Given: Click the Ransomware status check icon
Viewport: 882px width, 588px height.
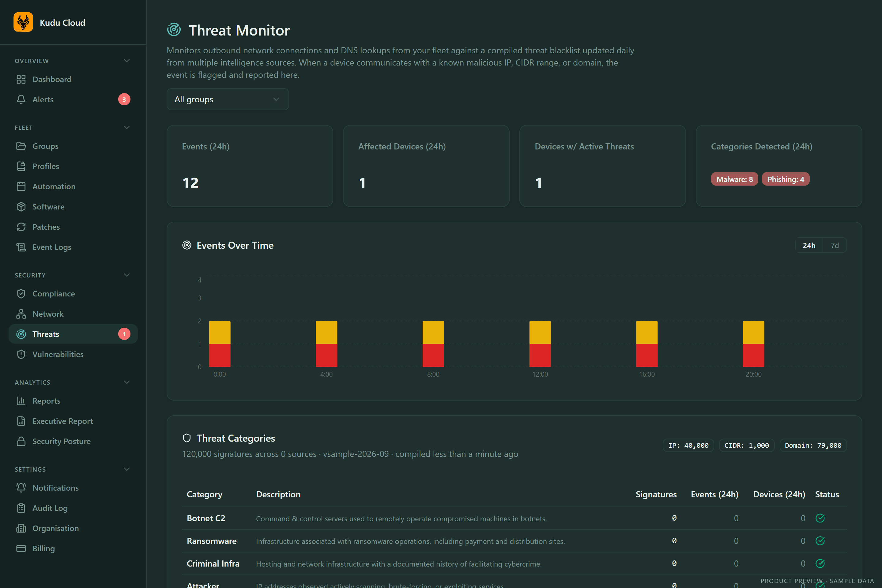Looking at the screenshot, I should pos(820,541).
